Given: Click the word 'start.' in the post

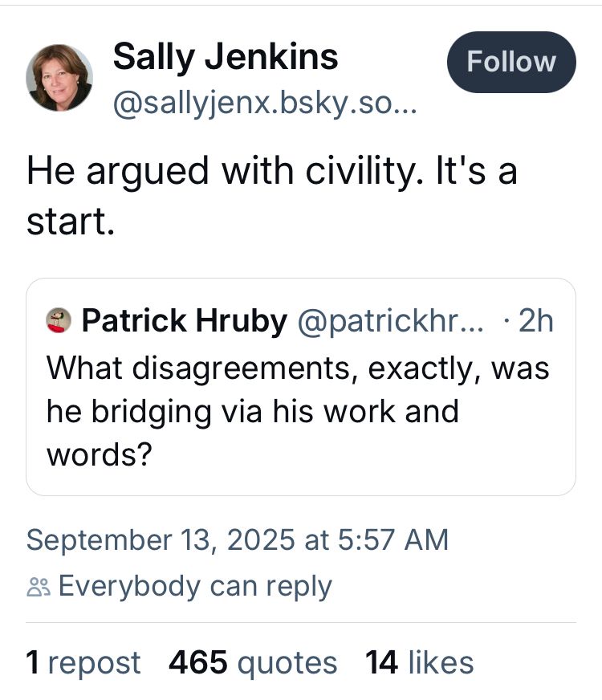Looking at the screenshot, I should click(71, 221).
